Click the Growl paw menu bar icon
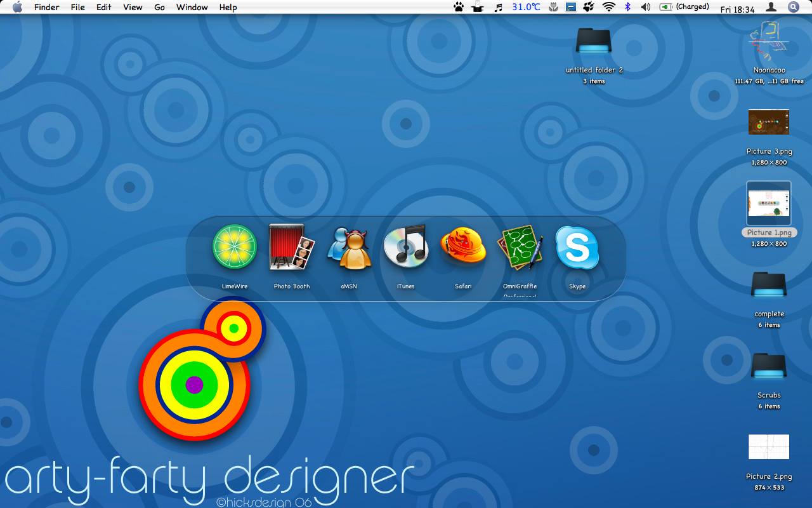Viewport: 812px width, 508px height. tap(589, 7)
